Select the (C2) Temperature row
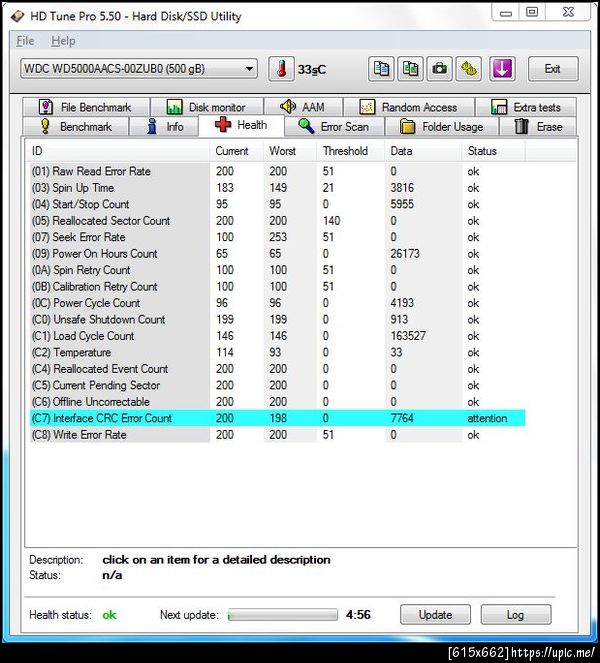 pyautogui.click(x=278, y=353)
